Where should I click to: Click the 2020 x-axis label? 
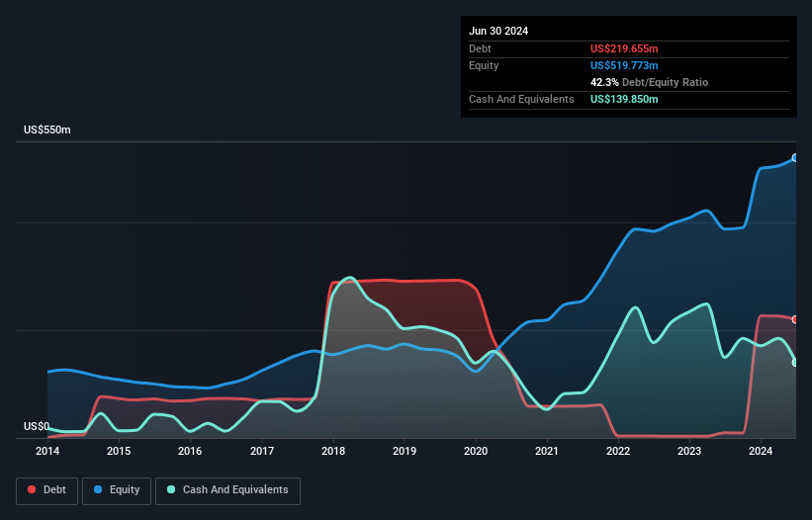(x=476, y=451)
